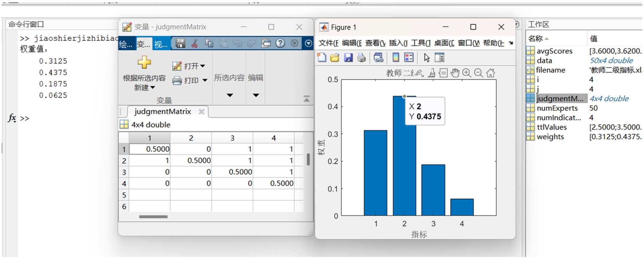Expand the 打印 dropdown arrow

tap(205, 80)
